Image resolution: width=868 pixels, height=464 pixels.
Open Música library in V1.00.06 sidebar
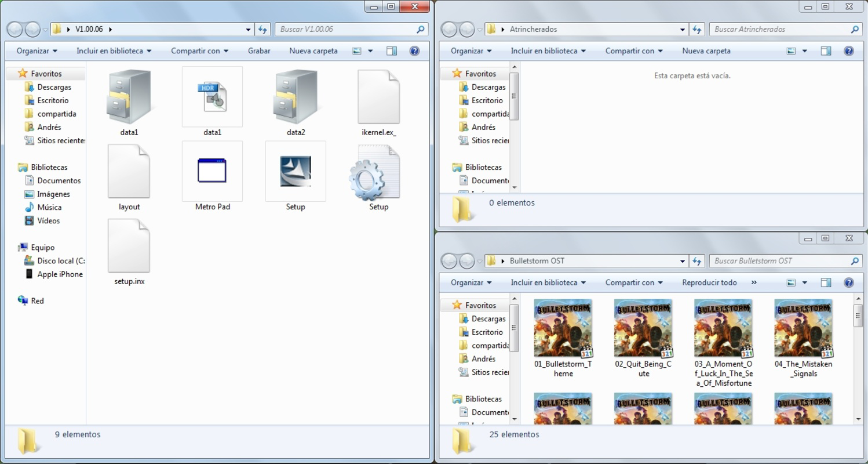(x=49, y=207)
